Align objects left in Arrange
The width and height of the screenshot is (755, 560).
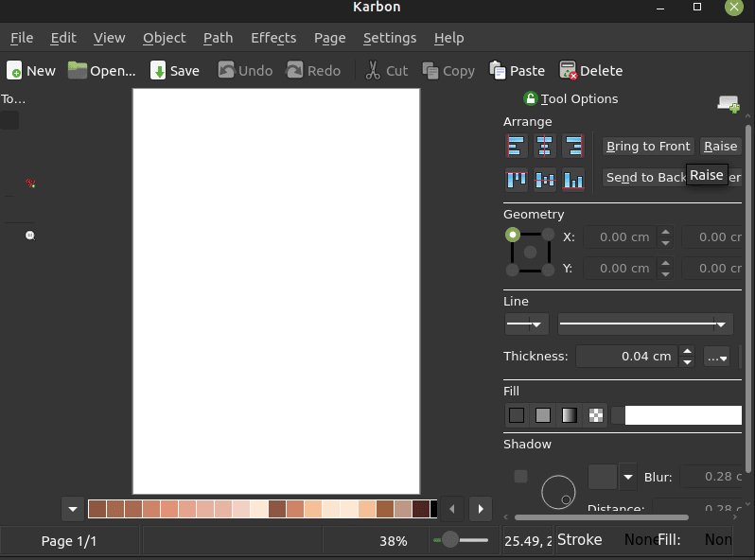(516, 146)
